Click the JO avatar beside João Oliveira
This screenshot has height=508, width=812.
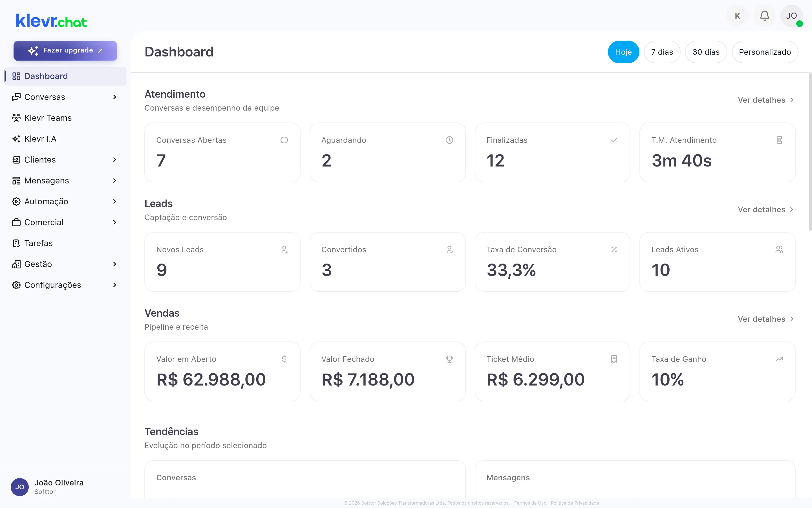[19, 487]
